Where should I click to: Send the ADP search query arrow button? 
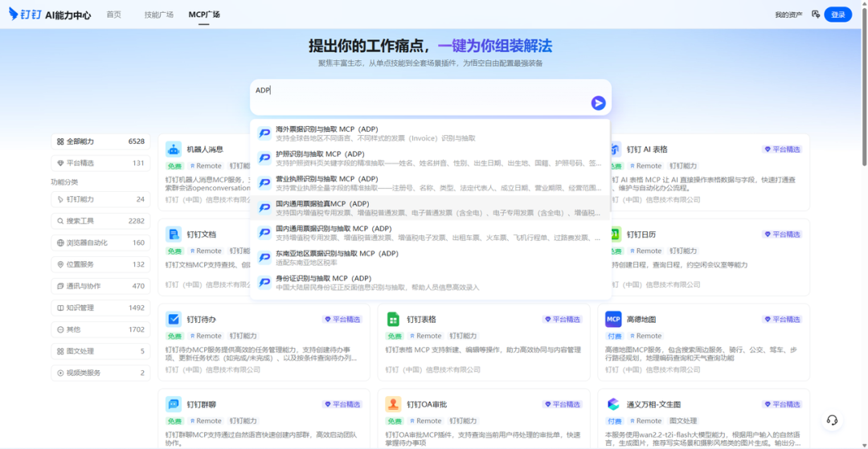coord(598,103)
